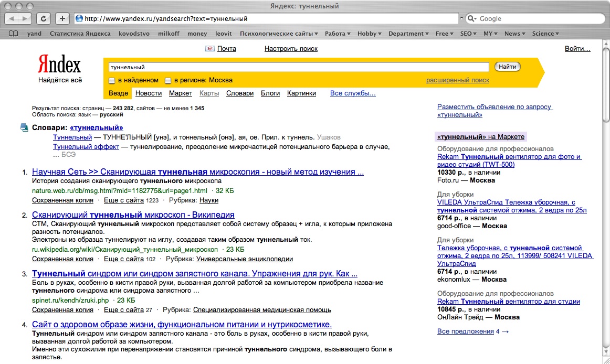Toggle the 'в регионе: Москва' checkbox
Image resolution: width=610 pixels, height=364 pixels.
coord(168,81)
